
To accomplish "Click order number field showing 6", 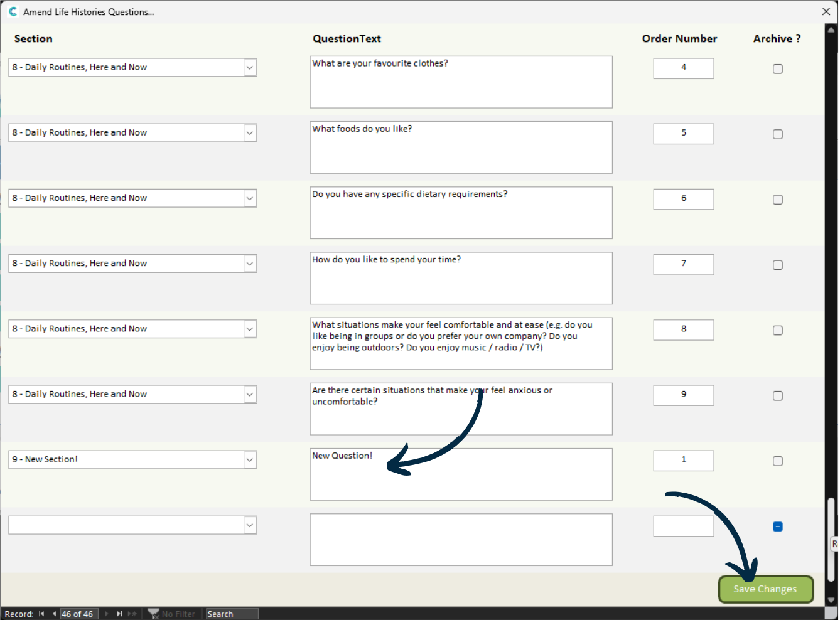I will [x=684, y=199].
